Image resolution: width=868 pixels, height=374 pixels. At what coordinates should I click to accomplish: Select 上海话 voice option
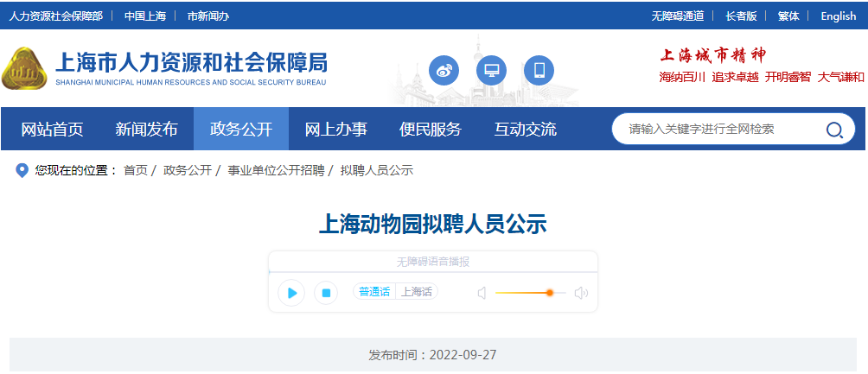[417, 292]
